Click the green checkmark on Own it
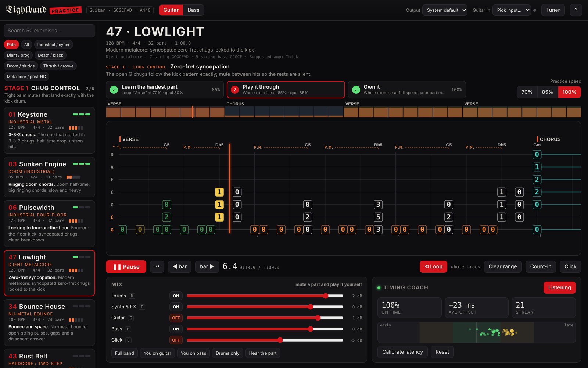 click(356, 90)
